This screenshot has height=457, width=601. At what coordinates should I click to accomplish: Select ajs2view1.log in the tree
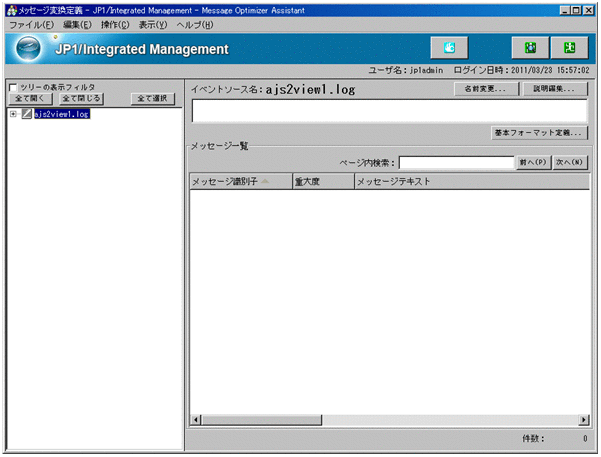click(61, 114)
